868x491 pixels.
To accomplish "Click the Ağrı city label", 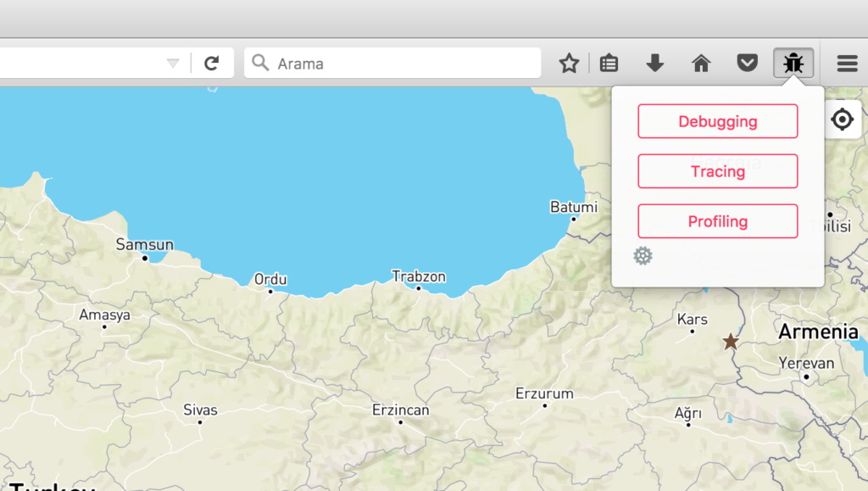I will [x=688, y=414].
